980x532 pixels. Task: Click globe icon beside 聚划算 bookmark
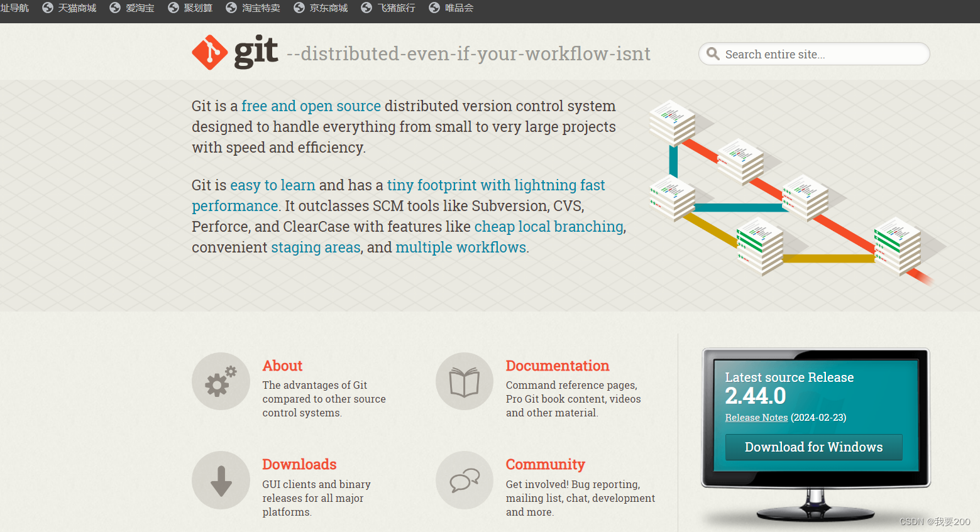[x=173, y=8]
